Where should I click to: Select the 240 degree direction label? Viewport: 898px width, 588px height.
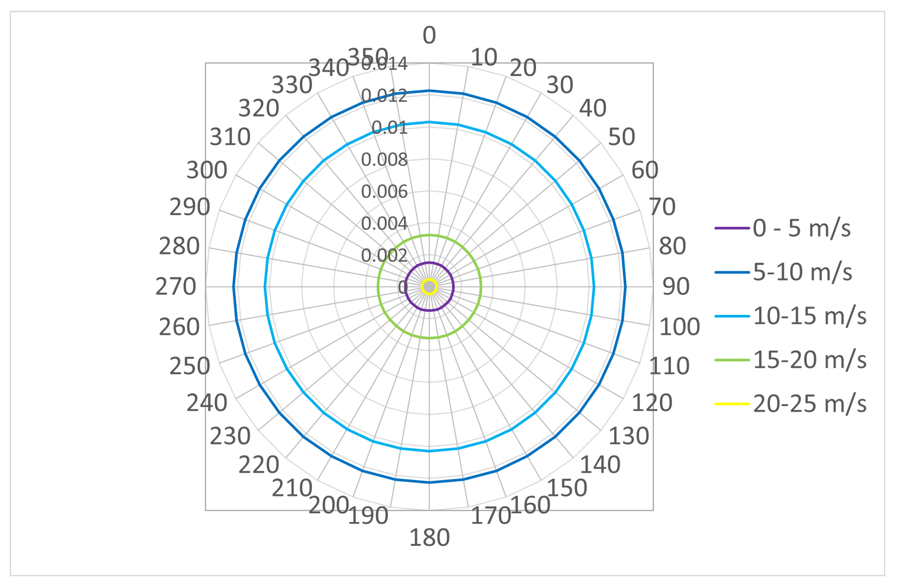(207, 403)
